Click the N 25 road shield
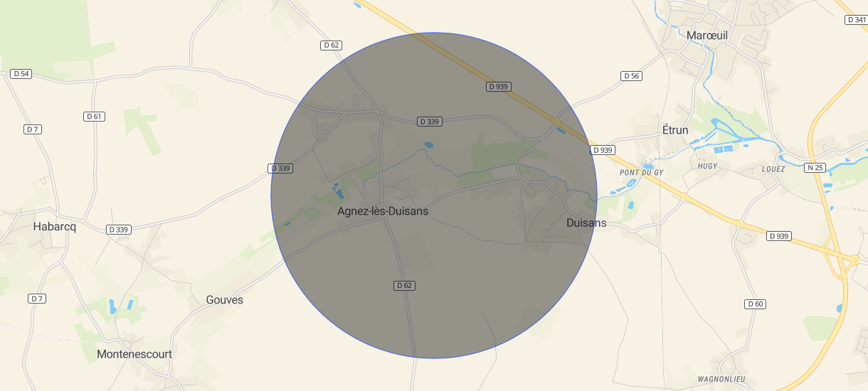Image resolution: width=868 pixels, height=391 pixels. [815, 168]
